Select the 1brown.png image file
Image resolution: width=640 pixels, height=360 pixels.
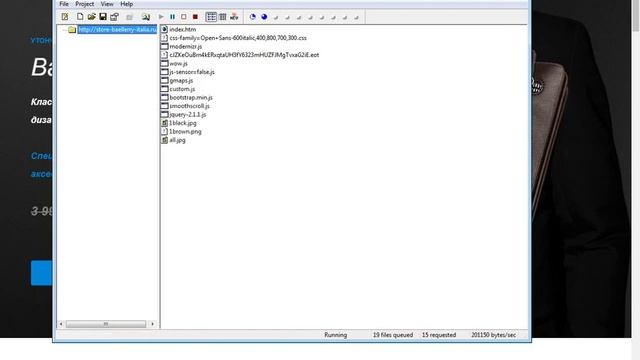185,131
